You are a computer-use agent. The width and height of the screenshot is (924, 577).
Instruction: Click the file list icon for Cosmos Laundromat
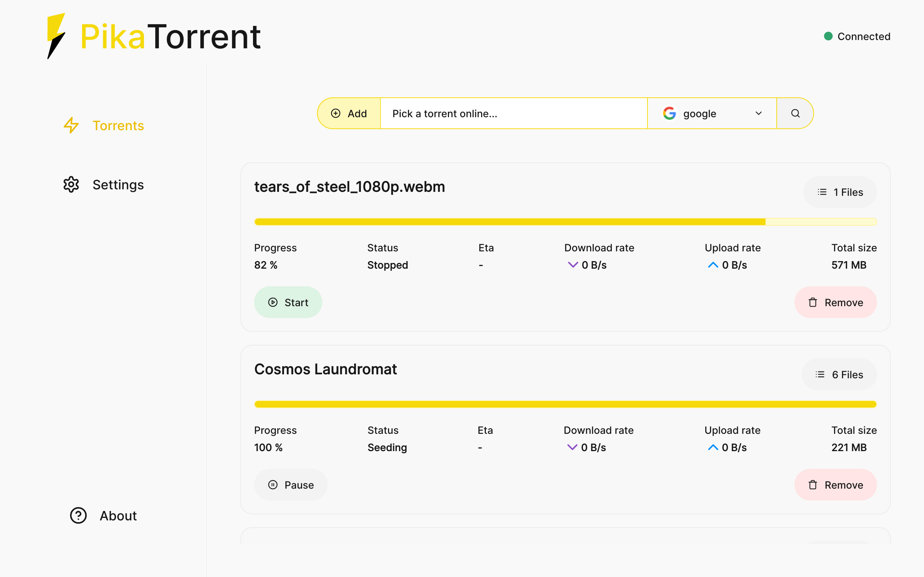click(819, 375)
